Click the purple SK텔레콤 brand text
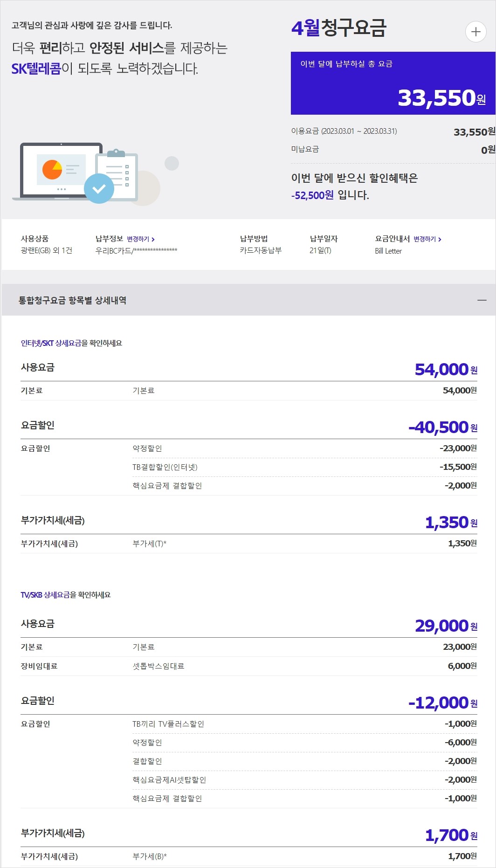This screenshot has height=868, width=496. 36,69
